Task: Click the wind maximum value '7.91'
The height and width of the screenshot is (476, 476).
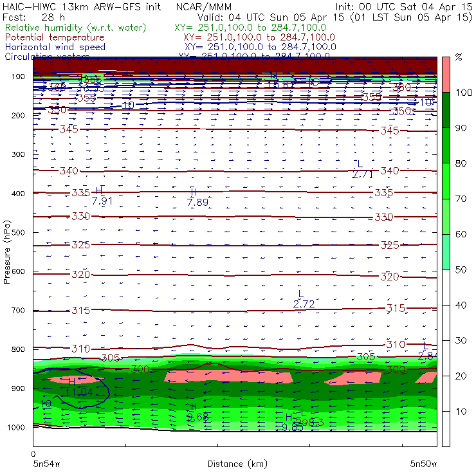Action: coord(102,201)
